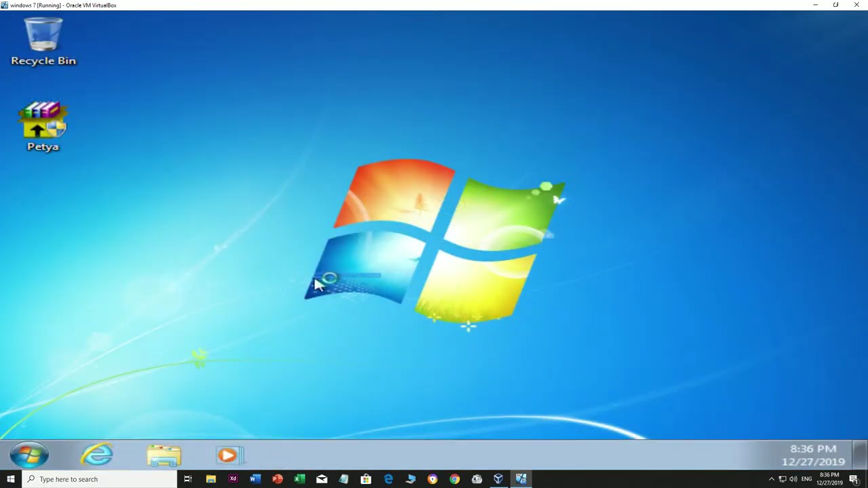Open the volume speaker tray icon
Screen dimensions: 868x488
coord(793,479)
